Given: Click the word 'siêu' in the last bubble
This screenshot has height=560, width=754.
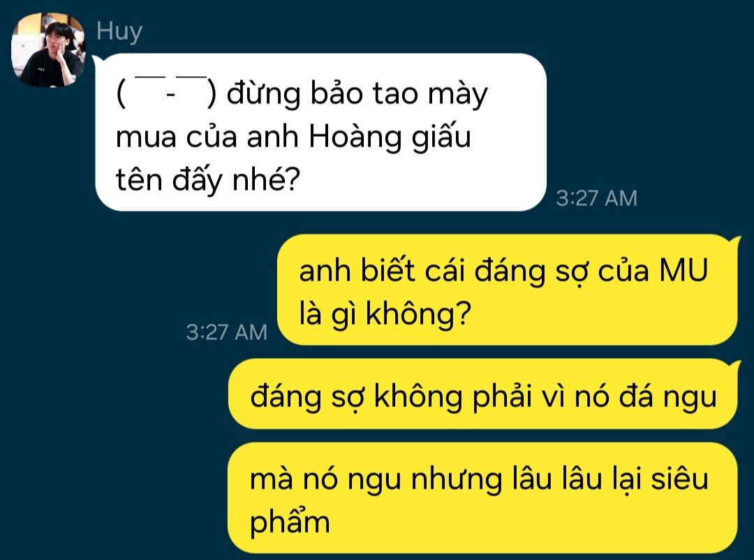Looking at the screenshot, I should (679, 479).
